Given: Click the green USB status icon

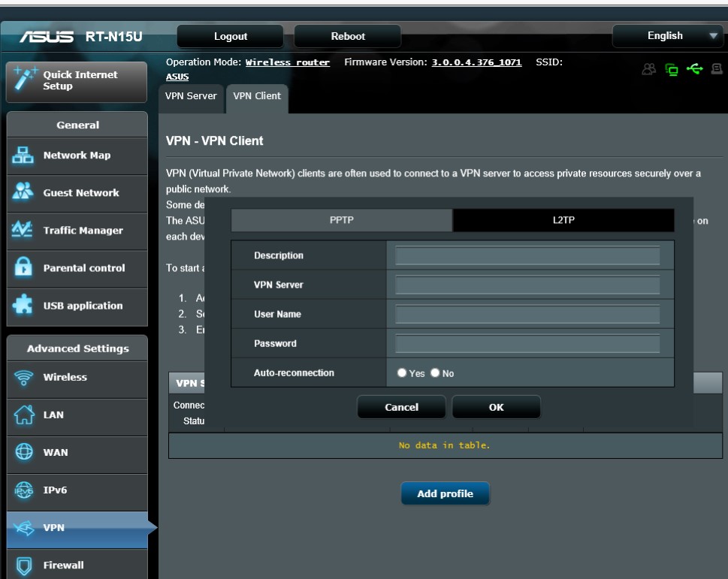Looking at the screenshot, I should (x=694, y=69).
